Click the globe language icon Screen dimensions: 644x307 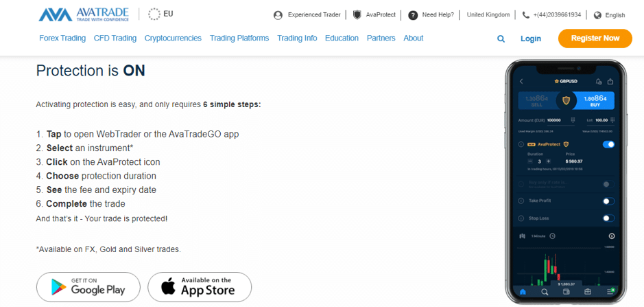click(597, 15)
